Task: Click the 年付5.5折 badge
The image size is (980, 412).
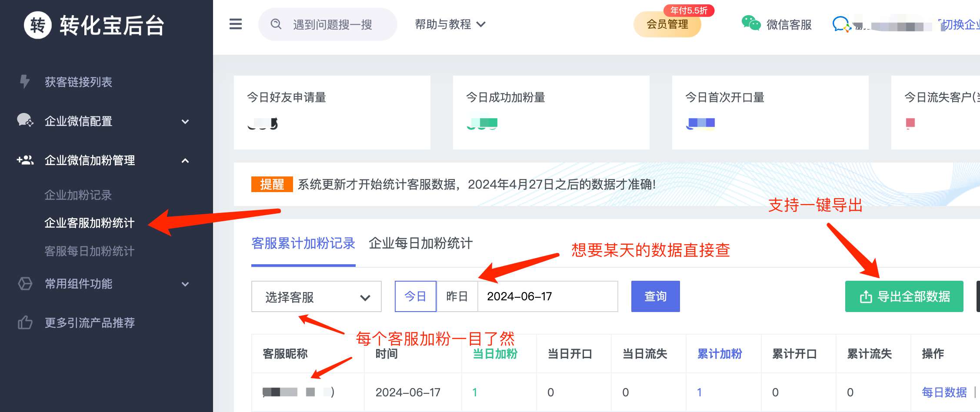Action: pos(689,10)
